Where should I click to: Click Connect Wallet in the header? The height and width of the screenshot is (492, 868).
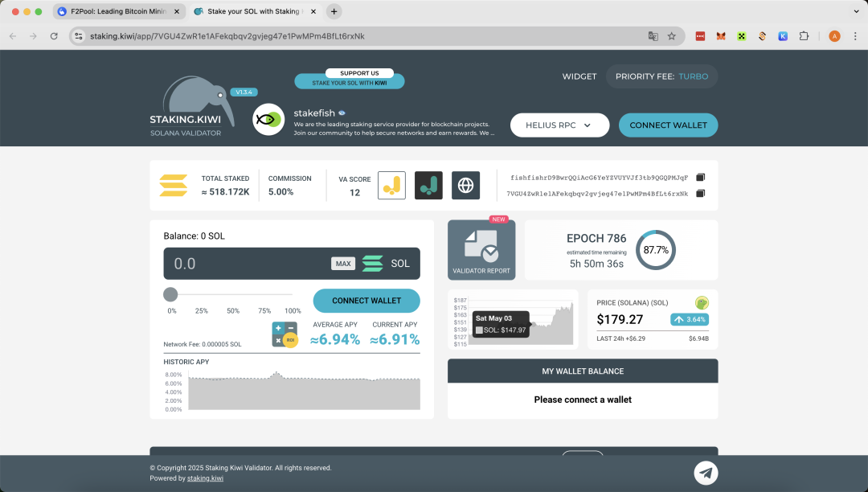point(668,125)
